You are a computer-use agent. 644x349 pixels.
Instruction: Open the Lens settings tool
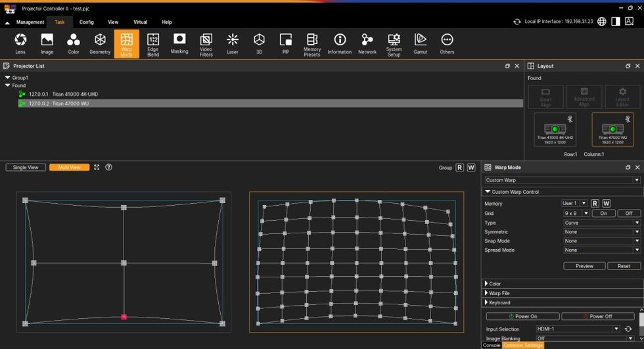tap(20, 43)
